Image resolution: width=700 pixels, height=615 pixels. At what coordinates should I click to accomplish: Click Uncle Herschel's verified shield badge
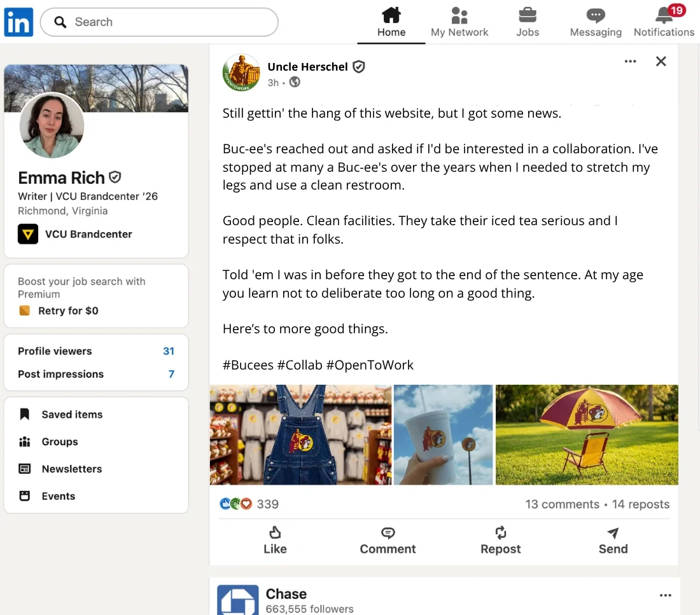click(358, 67)
